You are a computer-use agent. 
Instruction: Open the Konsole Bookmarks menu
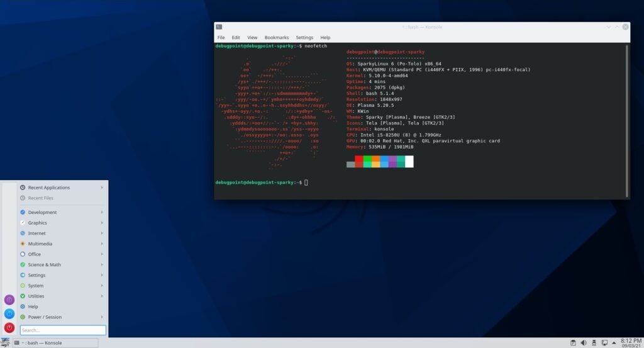click(x=277, y=37)
